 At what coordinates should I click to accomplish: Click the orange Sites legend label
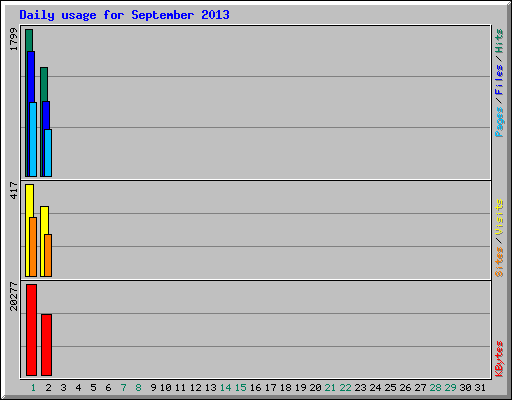(x=499, y=262)
